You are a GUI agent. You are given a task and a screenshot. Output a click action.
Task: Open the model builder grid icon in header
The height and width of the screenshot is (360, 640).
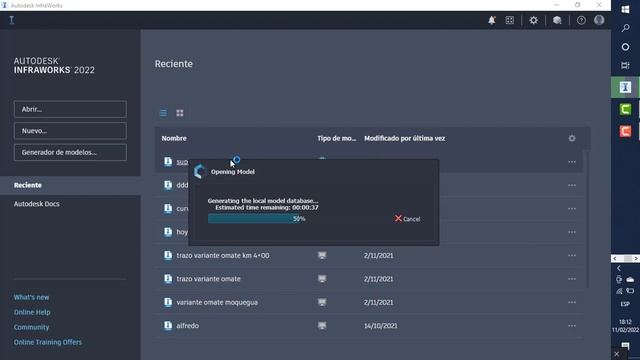pos(510,20)
